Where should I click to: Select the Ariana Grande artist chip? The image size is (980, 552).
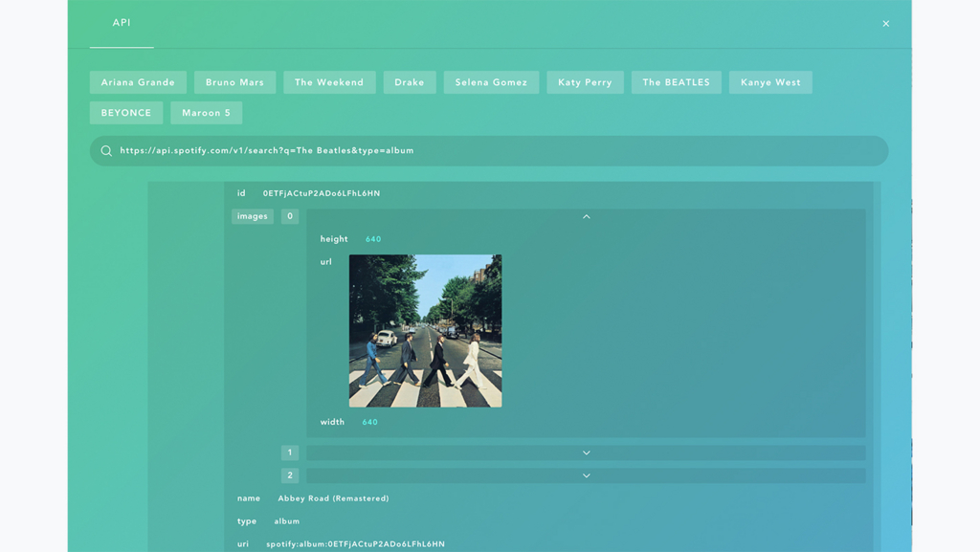point(138,82)
